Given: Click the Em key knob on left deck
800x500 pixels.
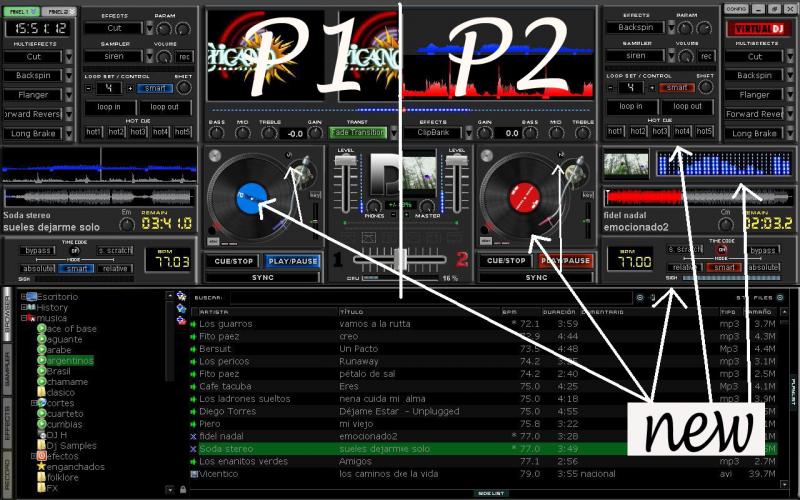Looking at the screenshot, I should (127, 224).
